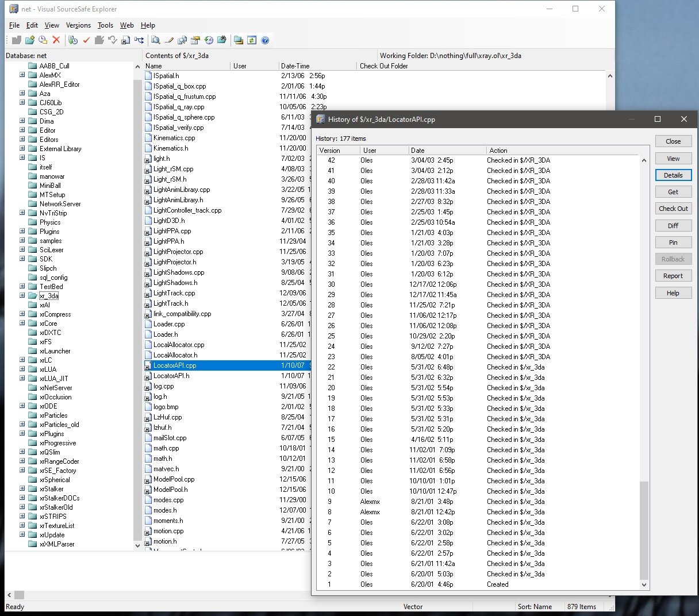Click the View File magnifier toolbar icon
The height and width of the screenshot is (616, 699).
[x=156, y=40]
